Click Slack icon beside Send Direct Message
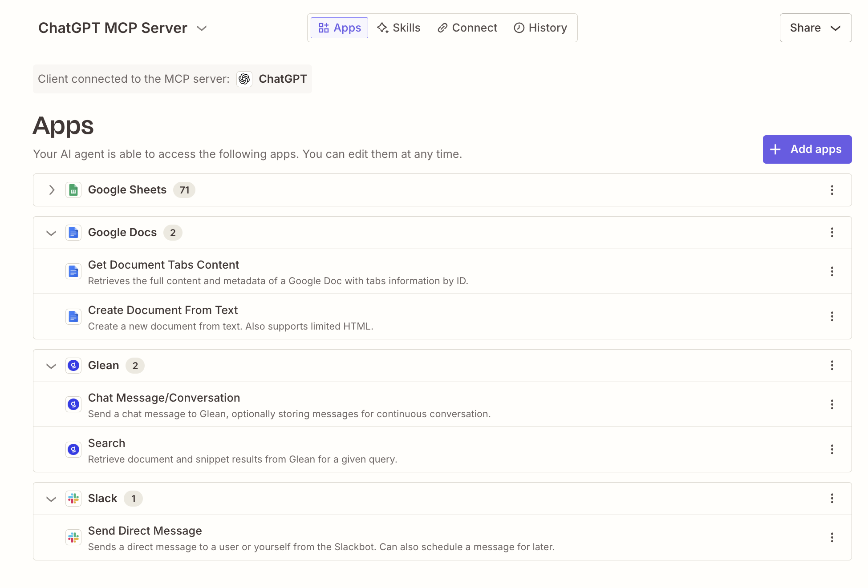 click(x=73, y=538)
